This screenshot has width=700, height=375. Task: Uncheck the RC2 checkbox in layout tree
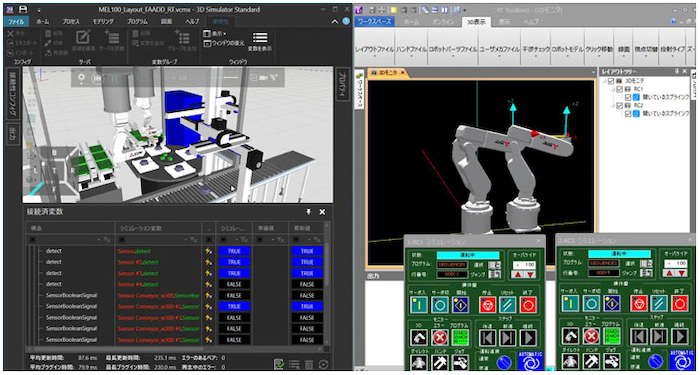pos(620,105)
